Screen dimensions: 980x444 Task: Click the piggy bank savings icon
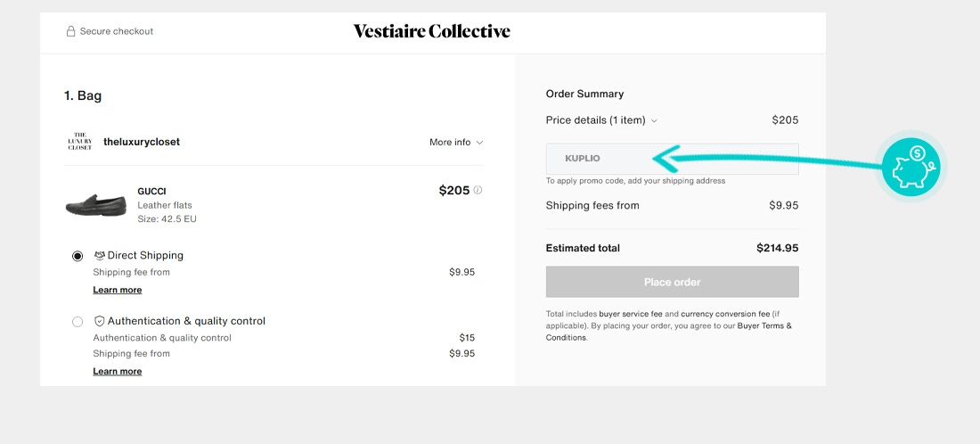pyautogui.click(x=911, y=168)
